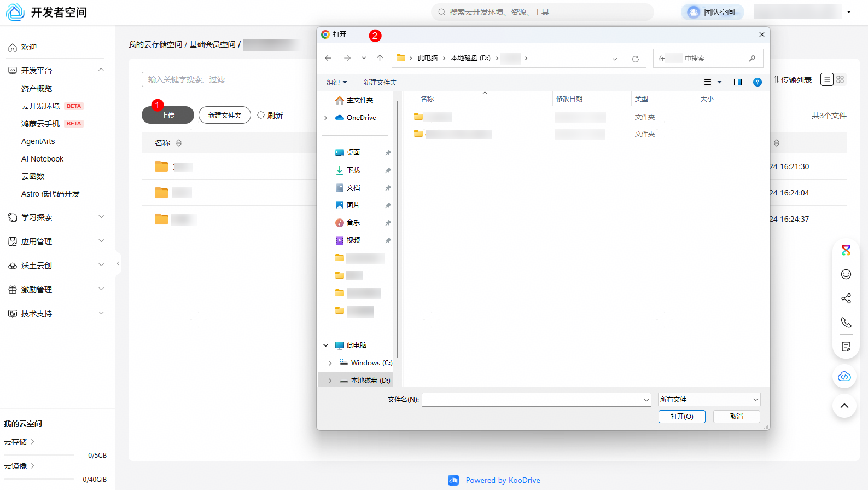Sort files by 修改日期 column
This screenshot has height=490, width=868.
coord(569,99)
